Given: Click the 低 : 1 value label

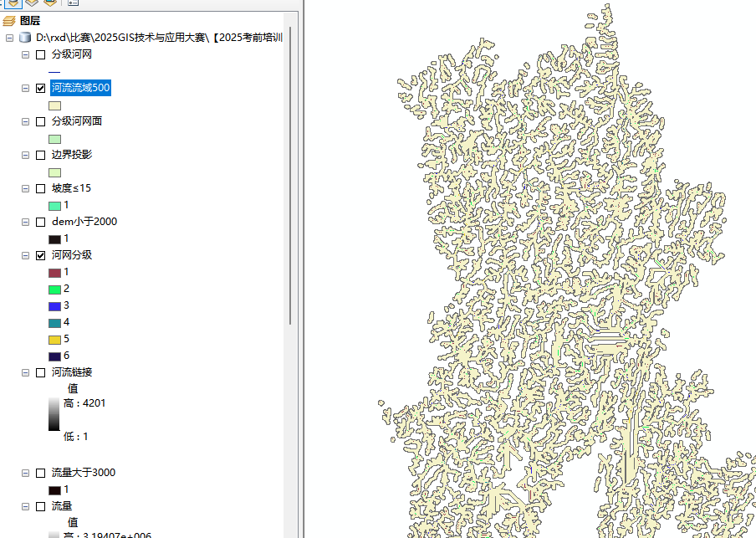Looking at the screenshot, I should [x=76, y=437].
